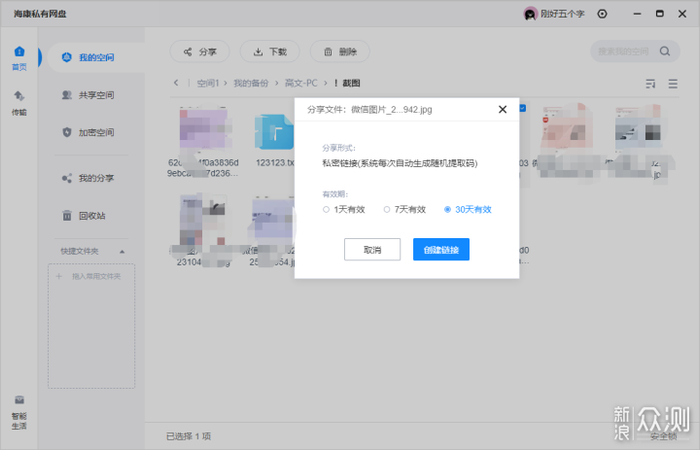Select 7天有效 validity option
This screenshot has width=700, height=450.
pos(404,209)
